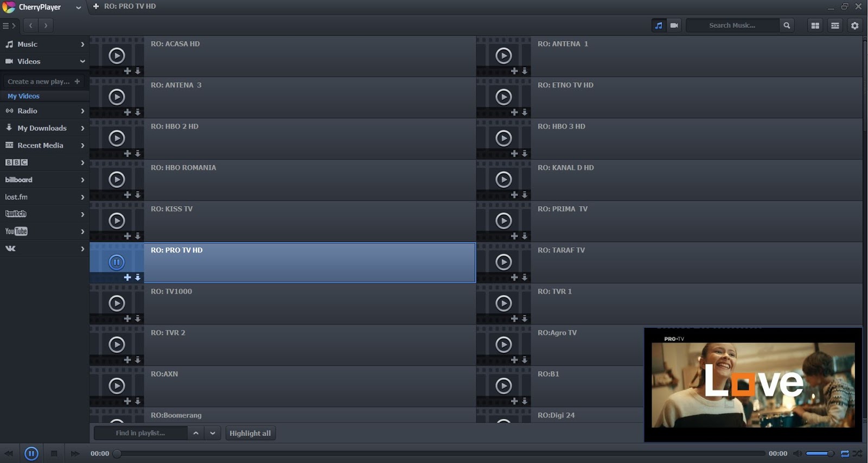
Task: Adjust the volume slider
Action: click(819, 453)
